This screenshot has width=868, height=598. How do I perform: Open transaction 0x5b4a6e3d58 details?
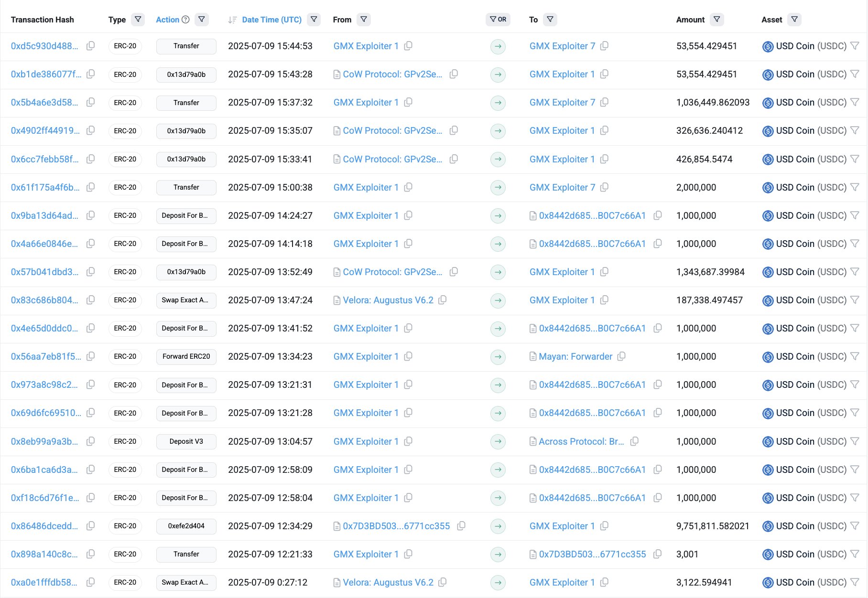(44, 102)
